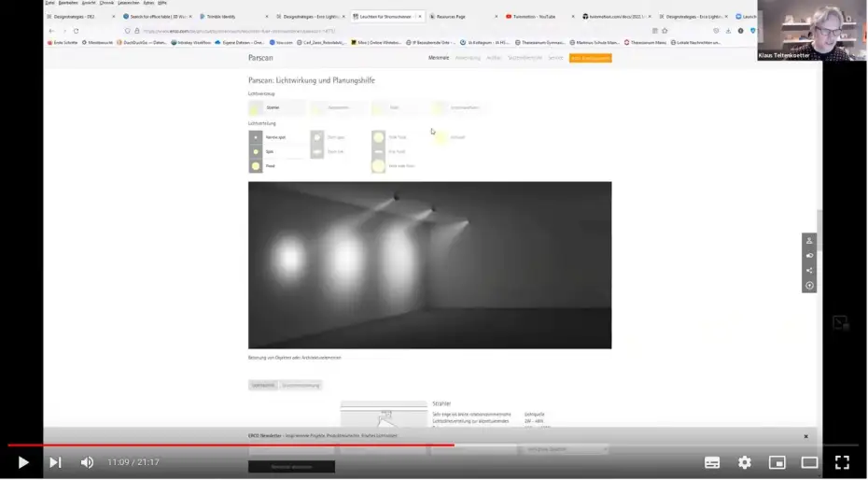Bookmark this page with the star icon
The height and width of the screenshot is (480, 868).
point(665,31)
